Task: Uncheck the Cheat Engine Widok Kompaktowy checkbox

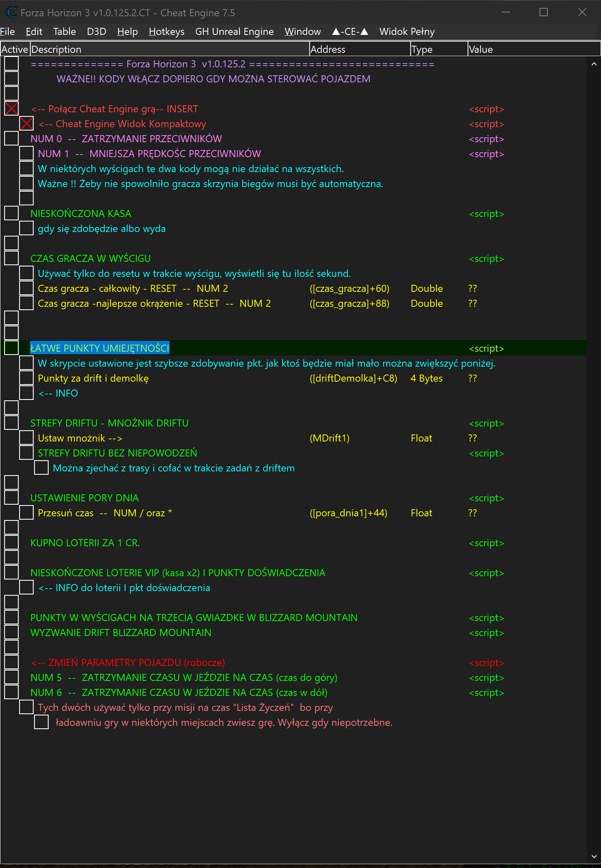Action: click(x=26, y=124)
